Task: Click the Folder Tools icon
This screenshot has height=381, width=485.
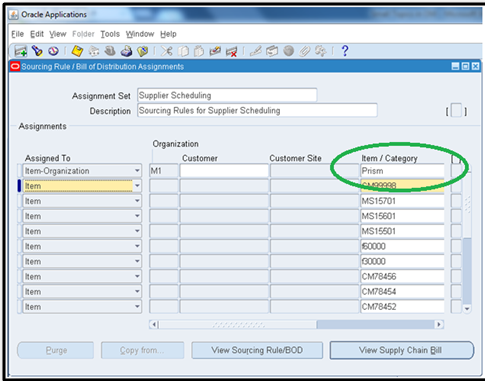Action: [321, 51]
